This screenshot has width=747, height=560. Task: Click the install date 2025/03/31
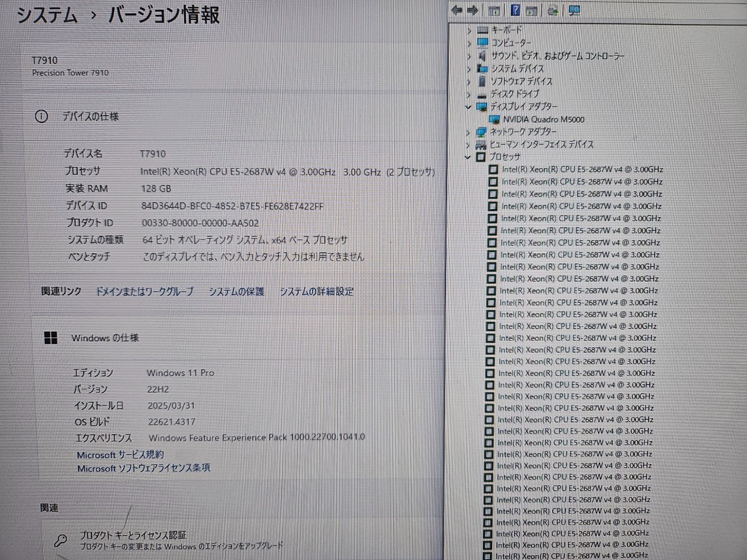171,405
